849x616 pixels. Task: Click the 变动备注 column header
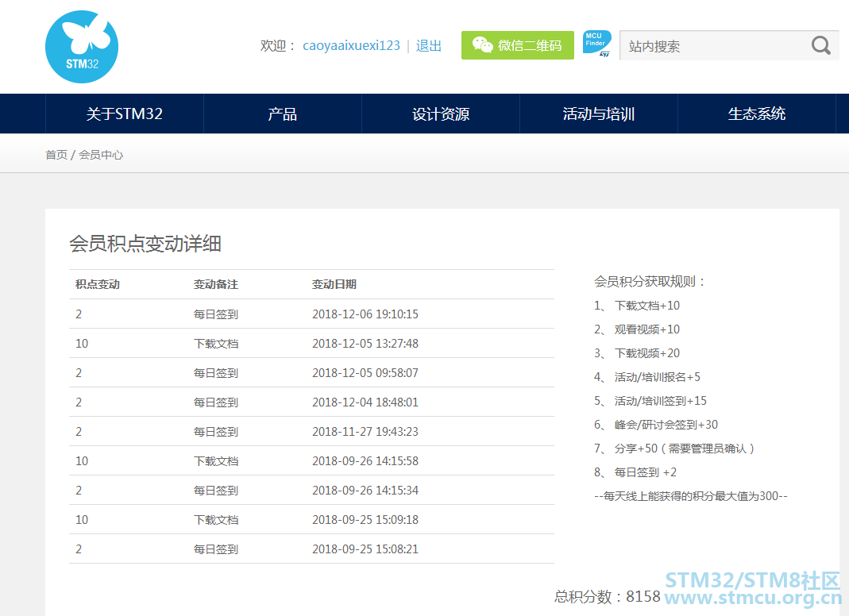pyautogui.click(x=216, y=284)
